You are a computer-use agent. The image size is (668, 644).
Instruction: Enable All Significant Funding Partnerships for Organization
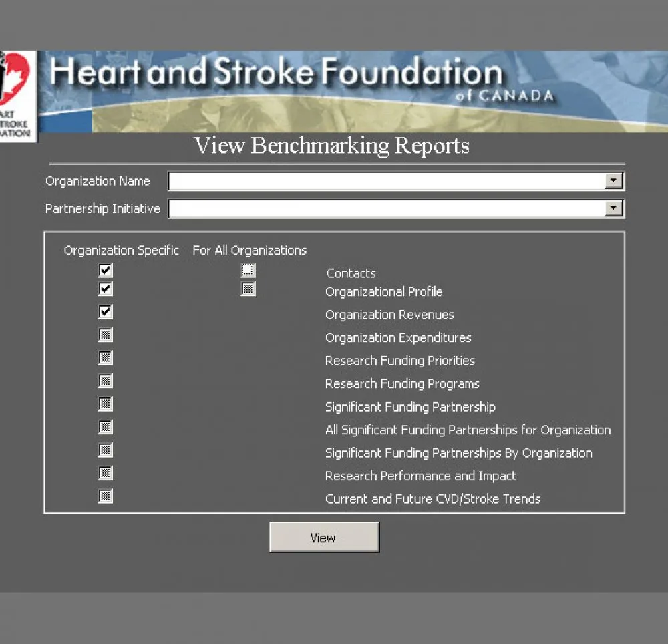point(106,427)
